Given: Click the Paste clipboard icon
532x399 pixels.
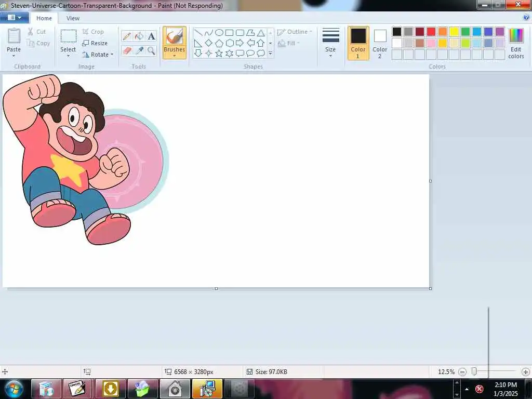Looking at the screenshot, I should pos(14,36).
